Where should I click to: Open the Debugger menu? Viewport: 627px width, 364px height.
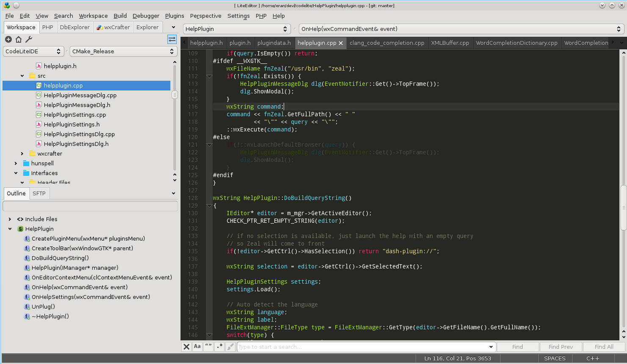(x=146, y=16)
